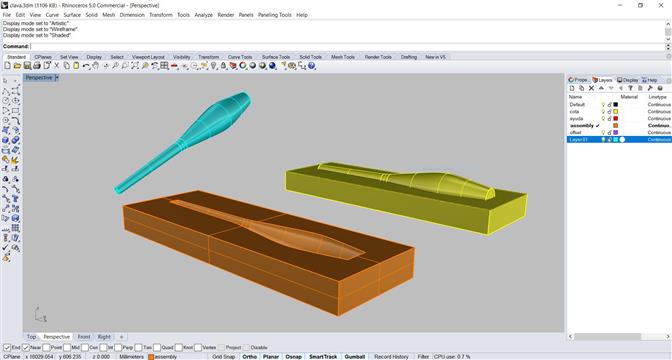Toggle the Near osnap checkbox
672x360 pixels.
point(26,348)
